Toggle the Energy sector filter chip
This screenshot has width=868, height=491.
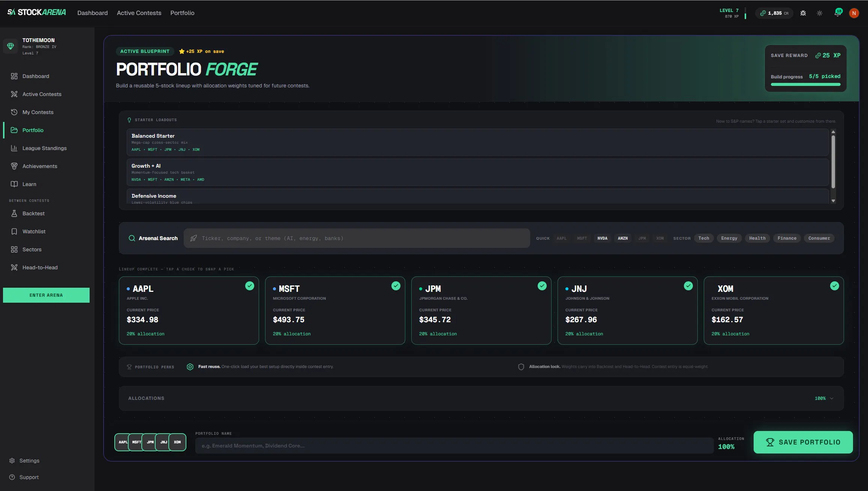[x=729, y=238]
